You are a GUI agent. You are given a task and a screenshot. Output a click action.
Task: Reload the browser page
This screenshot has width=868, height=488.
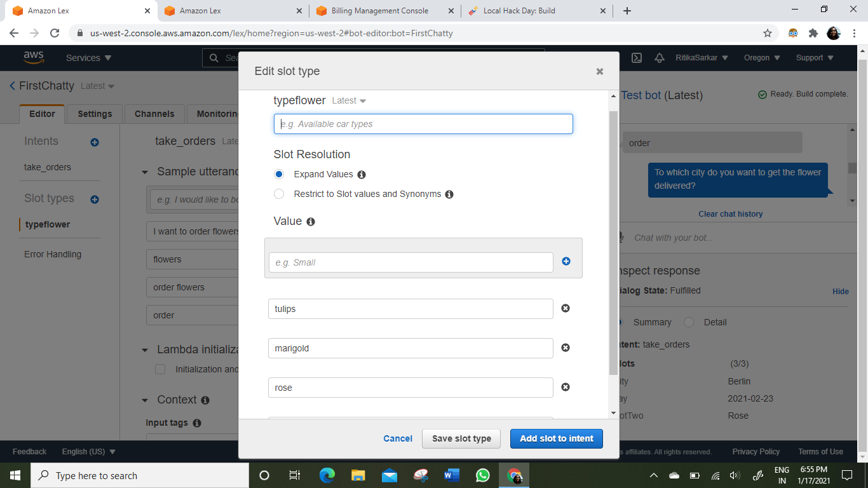pyautogui.click(x=55, y=33)
